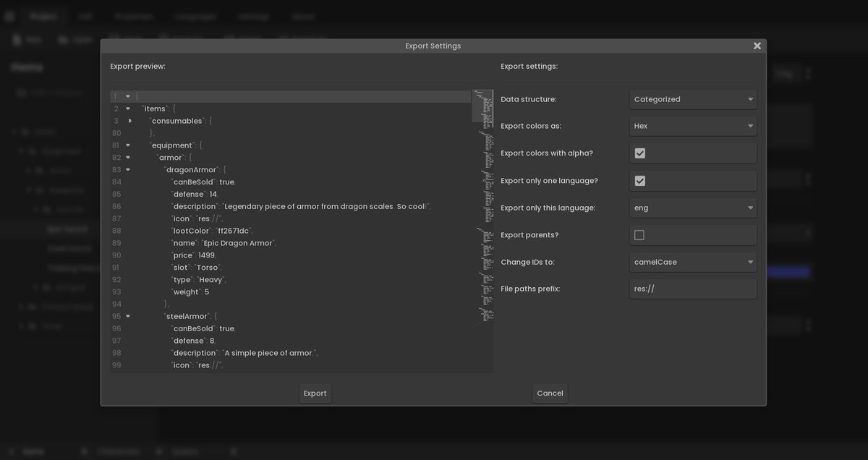
Task: Click the "items" key on line 2
Action: (155, 108)
